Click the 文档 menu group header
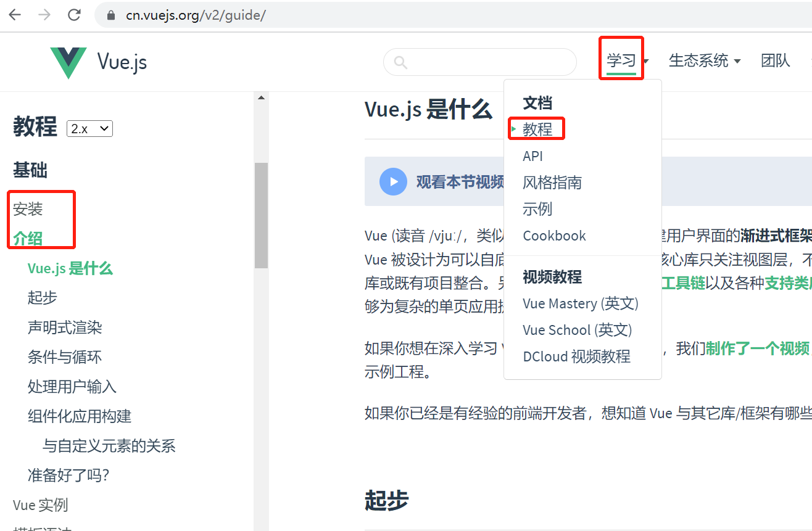Viewport: 812px width, 531px height. pos(537,103)
